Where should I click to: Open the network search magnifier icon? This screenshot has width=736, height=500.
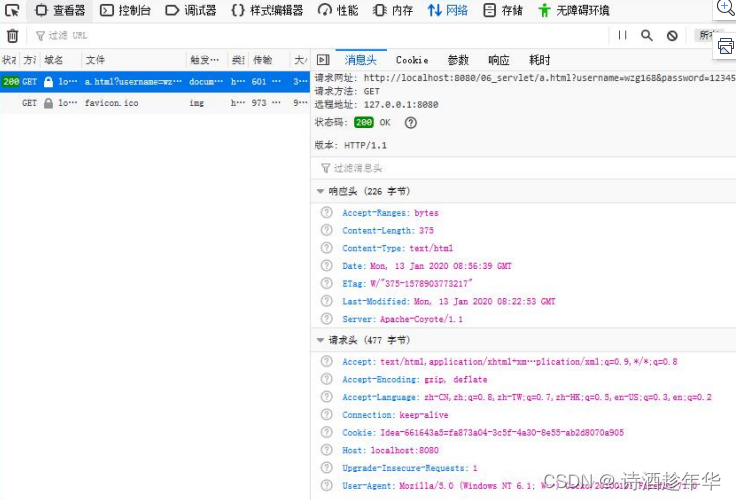click(647, 35)
